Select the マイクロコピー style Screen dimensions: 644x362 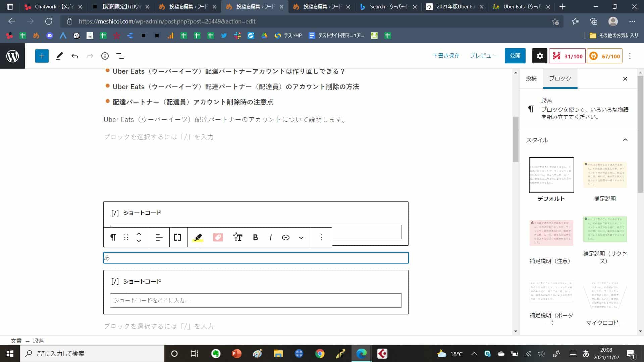point(605,296)
